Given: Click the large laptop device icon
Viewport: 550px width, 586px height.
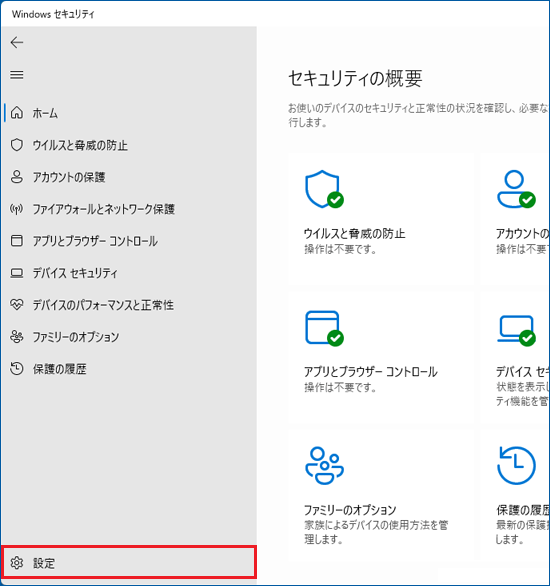Looking at the screenshot, I should (516, 330).
